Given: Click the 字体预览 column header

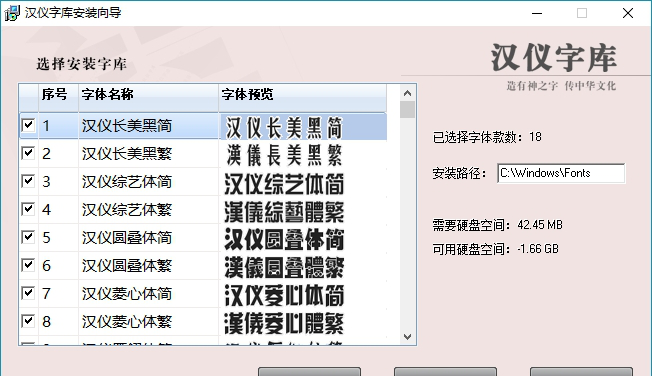Looking at the screenshot, I should 303,98.
